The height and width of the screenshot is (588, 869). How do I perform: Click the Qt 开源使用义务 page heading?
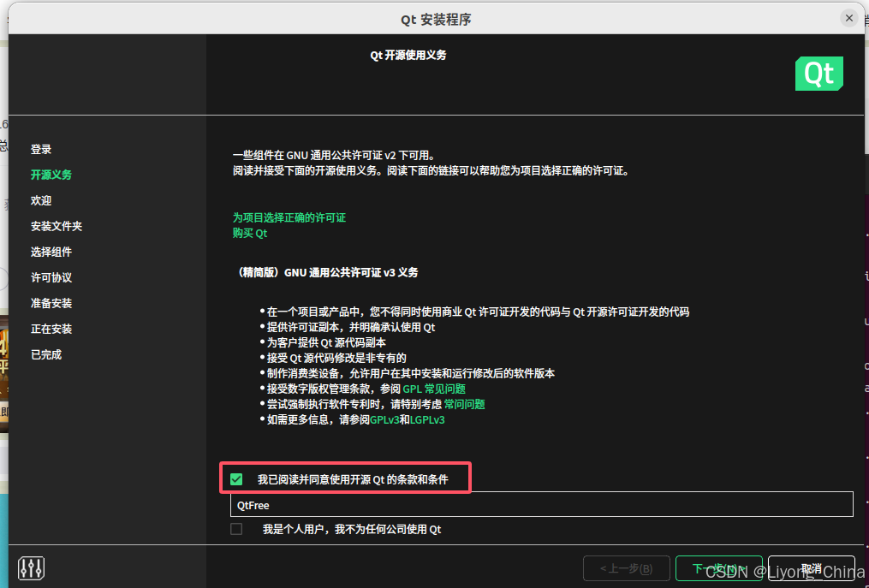coord(408,55)
